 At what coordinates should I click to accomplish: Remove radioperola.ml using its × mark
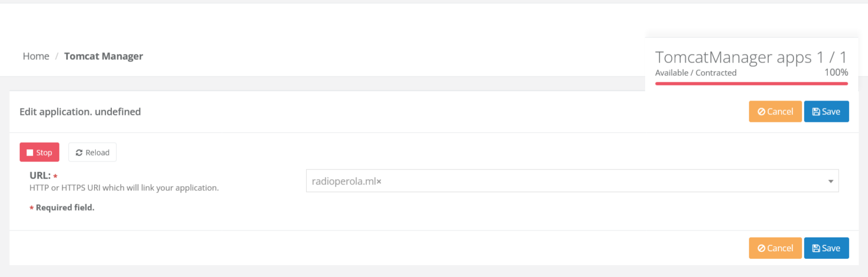[x=379, y=181]
